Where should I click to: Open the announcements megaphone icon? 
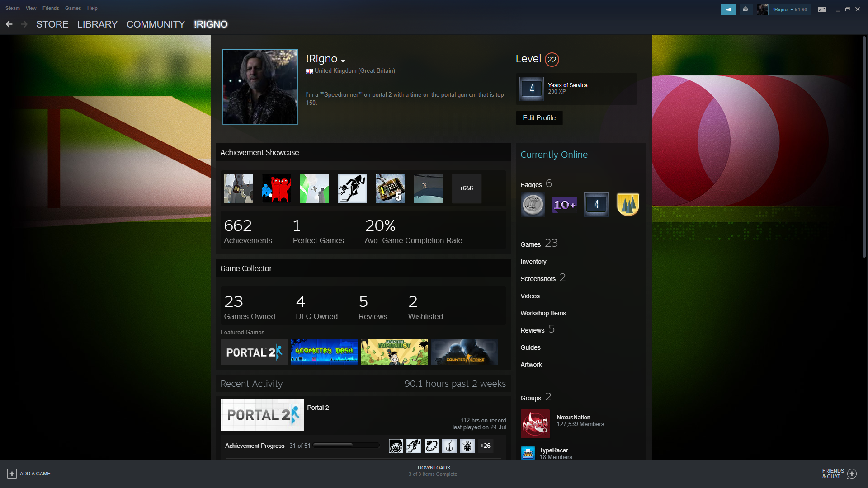(728, 9)
